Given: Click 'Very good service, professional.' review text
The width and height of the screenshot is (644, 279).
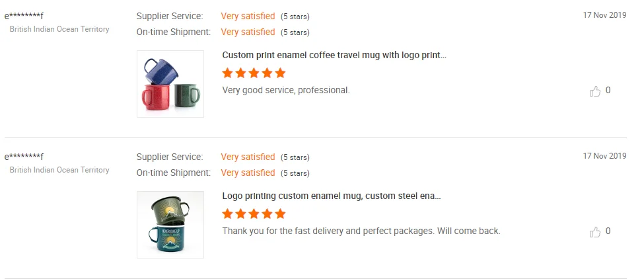Looking at the screenshot, I should (x=286, y=90).
